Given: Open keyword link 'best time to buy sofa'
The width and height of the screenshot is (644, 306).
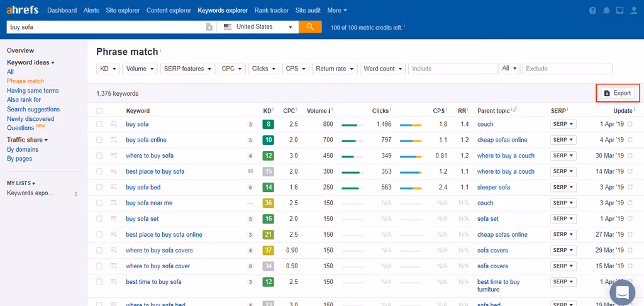Looking at the screenshot, I should tap(153, 282).
